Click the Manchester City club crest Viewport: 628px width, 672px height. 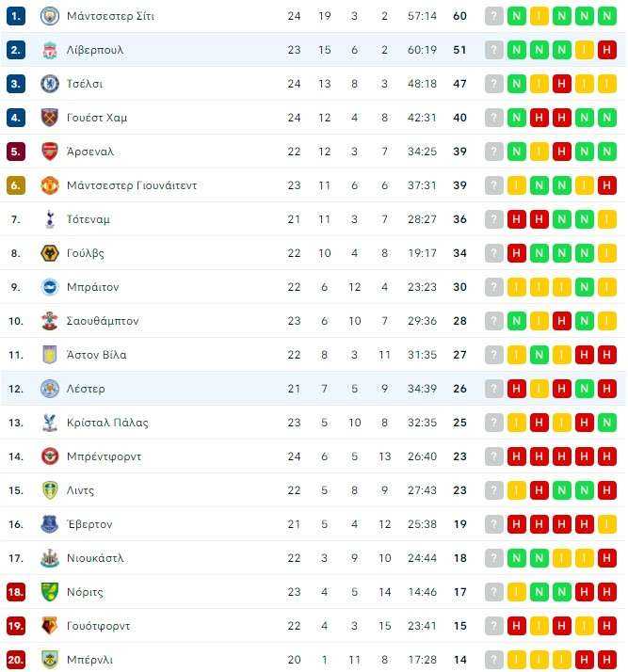tap(49, 16)
